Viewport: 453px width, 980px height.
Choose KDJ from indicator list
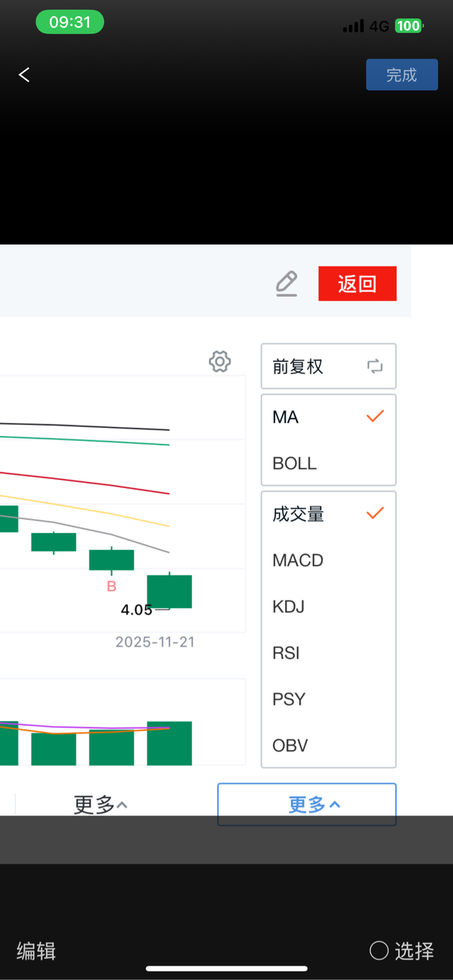pyautogui.click(x=288, y=606)
